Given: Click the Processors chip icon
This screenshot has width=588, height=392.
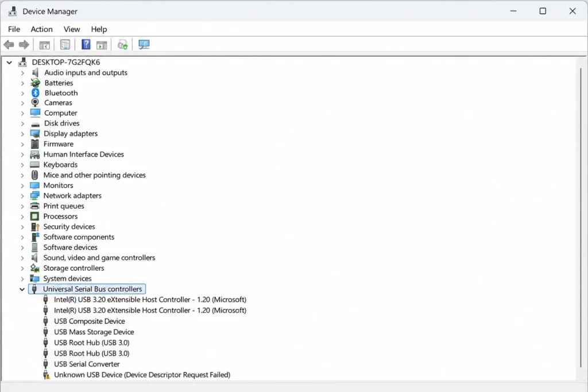Looking at the screenshot, I should pos(34,216).
